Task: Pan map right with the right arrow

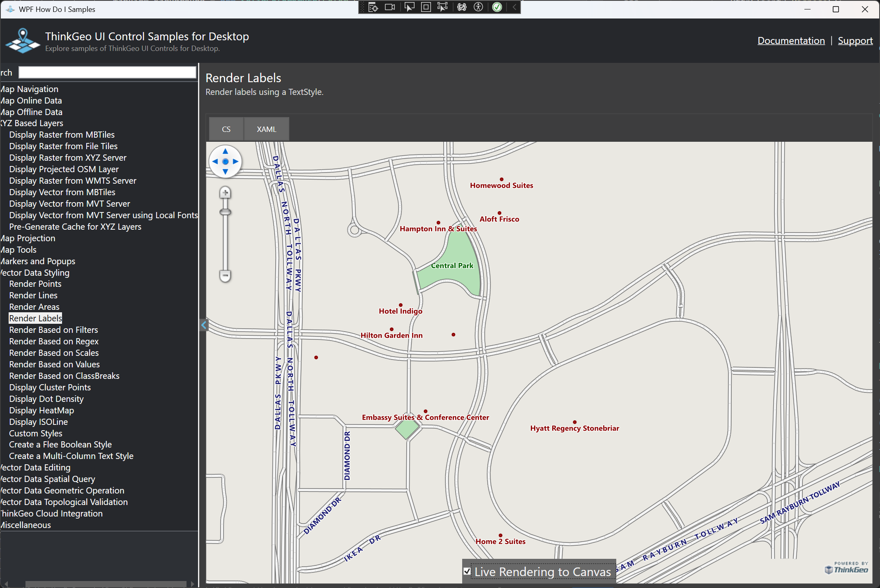Action: (x=236, y=161)
